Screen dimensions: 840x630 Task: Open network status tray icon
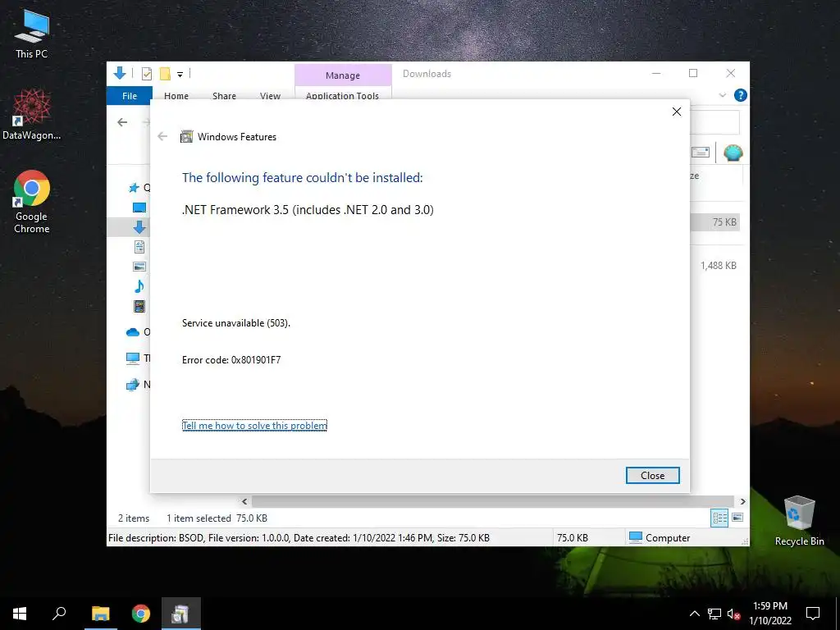pyautogui.click(x=714, y=614)
